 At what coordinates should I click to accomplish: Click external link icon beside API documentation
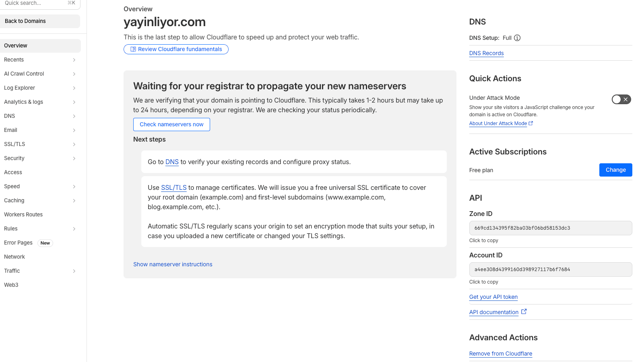coord(524,312)
